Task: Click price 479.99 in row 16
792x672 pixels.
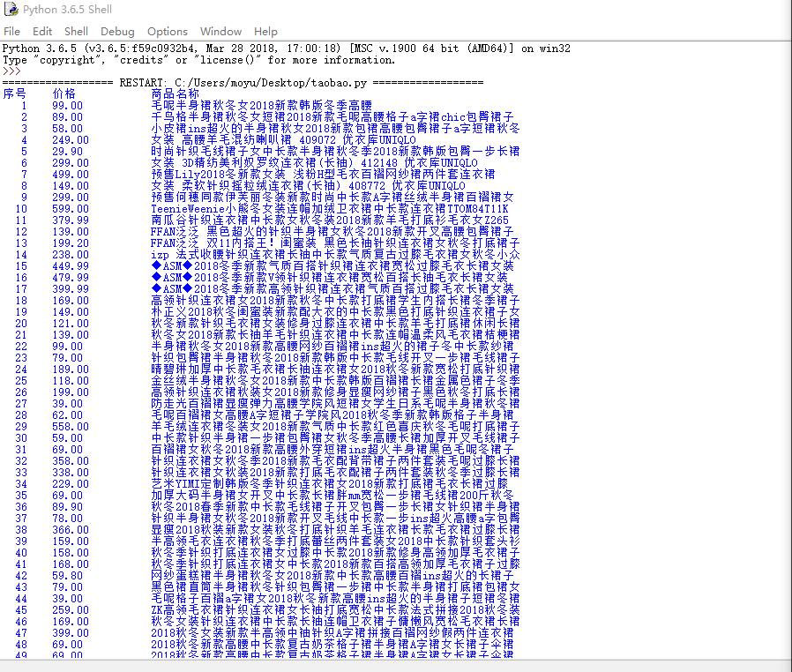Action: tap(71, 278)
